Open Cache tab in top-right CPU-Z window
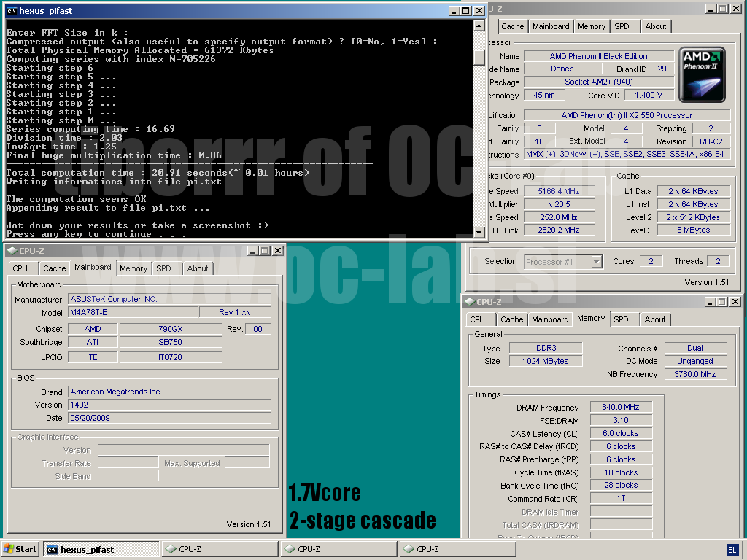 (x=512, y=26)
